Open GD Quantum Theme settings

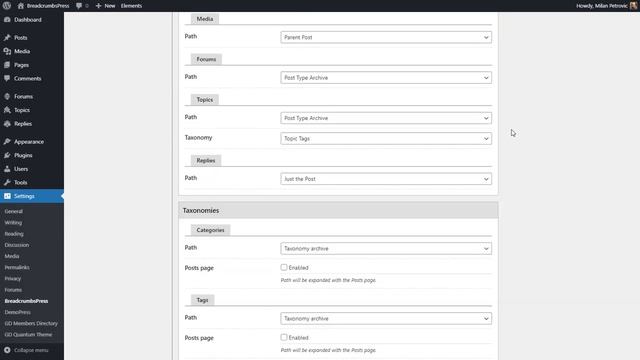[x=28, y=334]
